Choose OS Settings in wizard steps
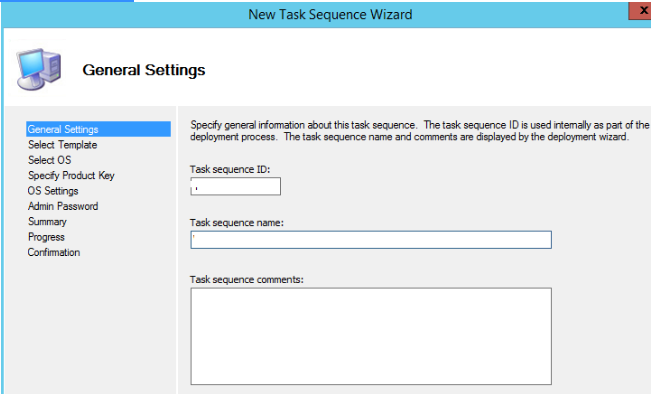655x394 pixels. coord(53,191)
